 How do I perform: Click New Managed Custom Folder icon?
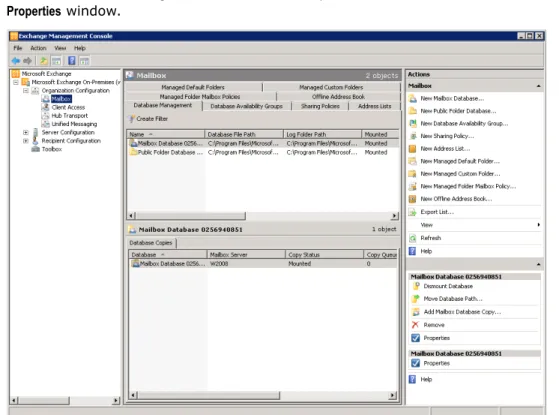tap(412, 174)
